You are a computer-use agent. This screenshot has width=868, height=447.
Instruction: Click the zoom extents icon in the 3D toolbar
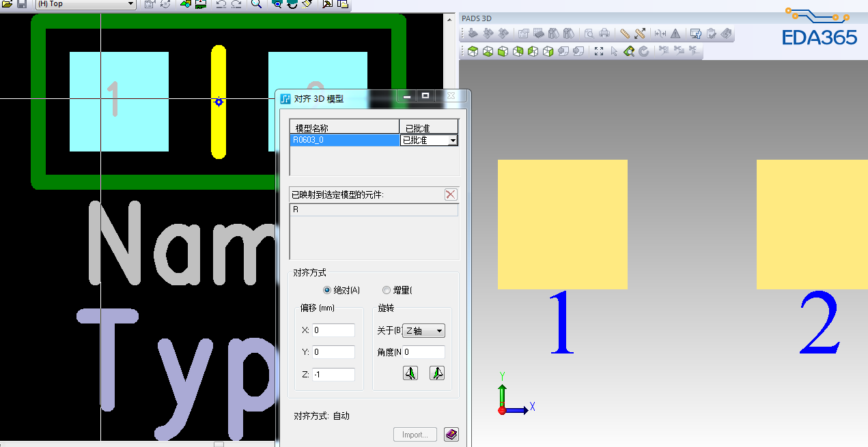[599, 51]
